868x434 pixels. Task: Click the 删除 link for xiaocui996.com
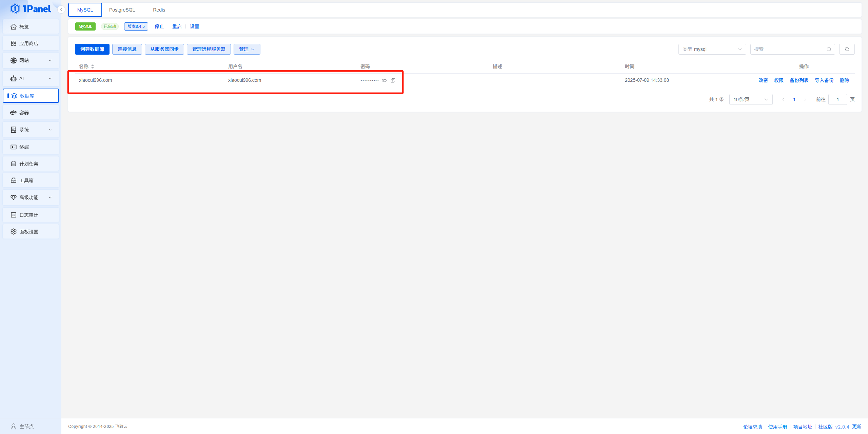coord(844,80)
